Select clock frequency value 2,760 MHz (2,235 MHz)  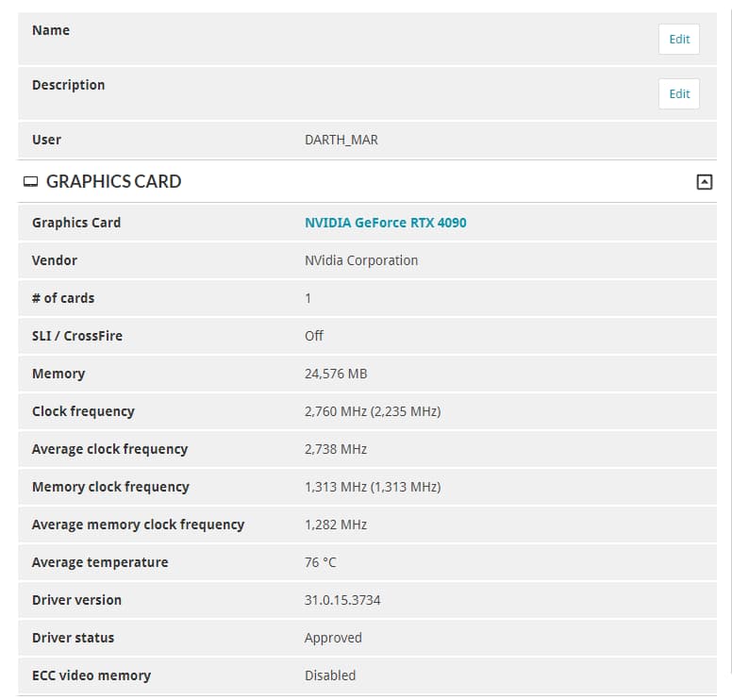[x=373, y=411]
